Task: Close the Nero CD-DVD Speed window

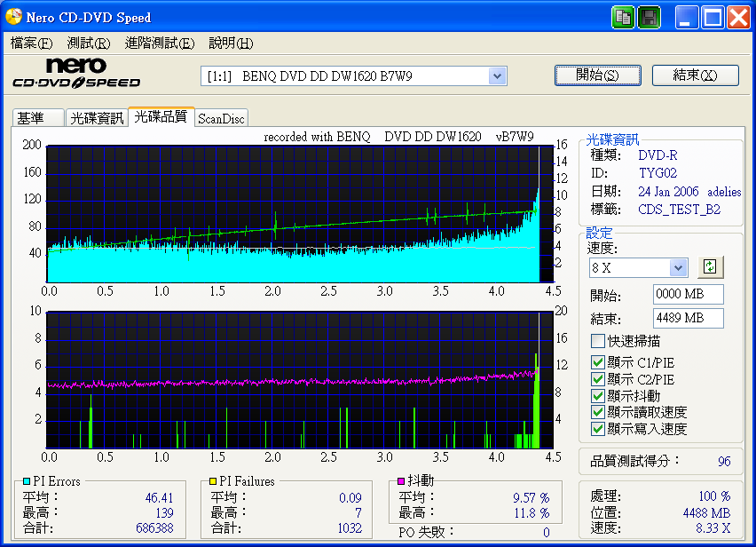Action: pyautogui.click(x=738, y=18)
